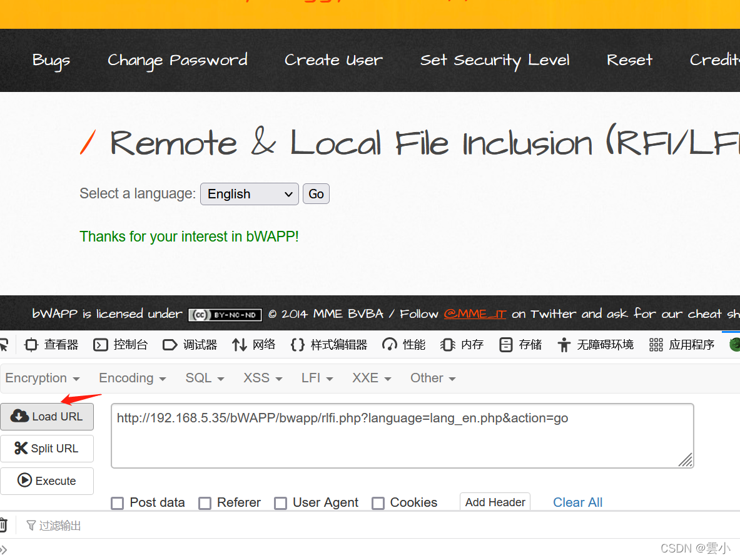Click the console prompt chevron icon
This screenshot has height=560, width=740.
click(x=3, y=549)
